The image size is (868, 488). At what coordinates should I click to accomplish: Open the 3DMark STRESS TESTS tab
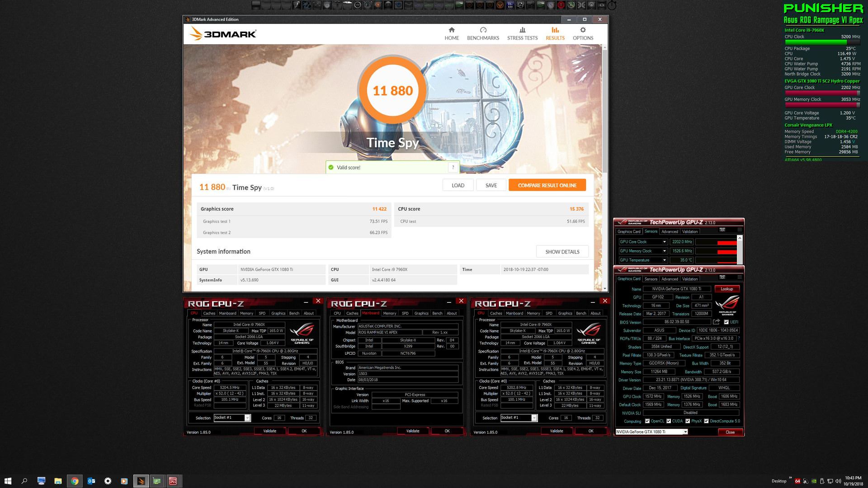click(x=522, y=33)
